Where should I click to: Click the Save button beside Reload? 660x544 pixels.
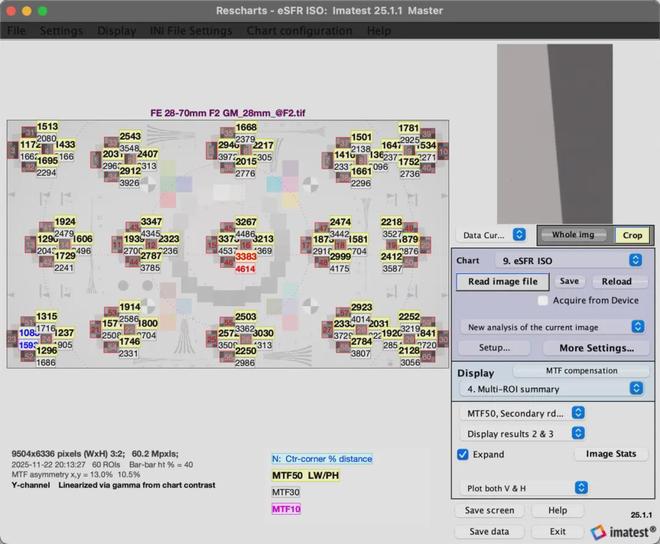click(x=569, y=281)
